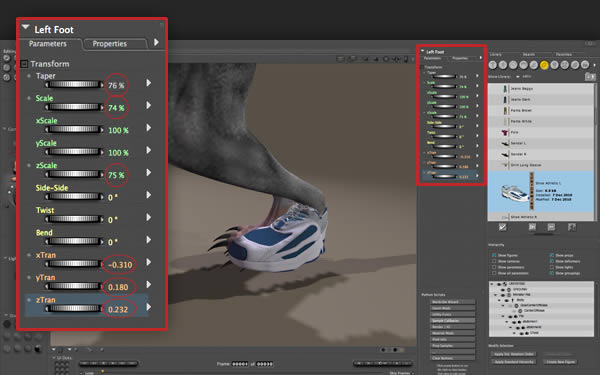Select the Jeans Dark library item

[541, 99]
